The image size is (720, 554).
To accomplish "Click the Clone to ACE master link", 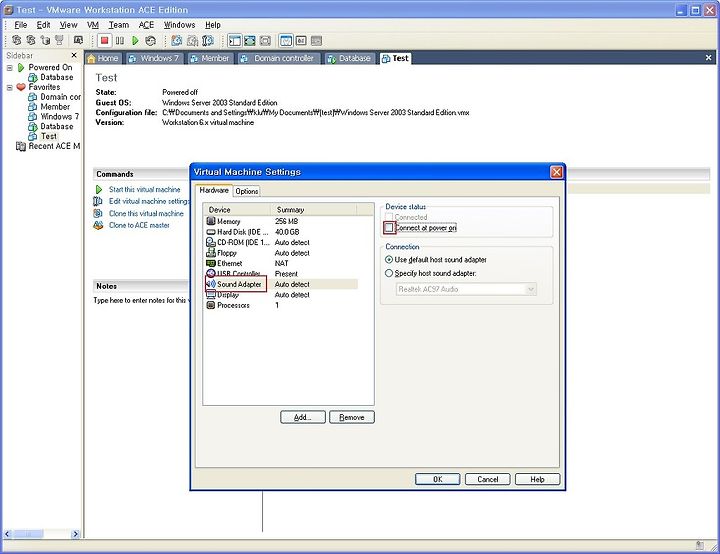I will click(139, 225).
